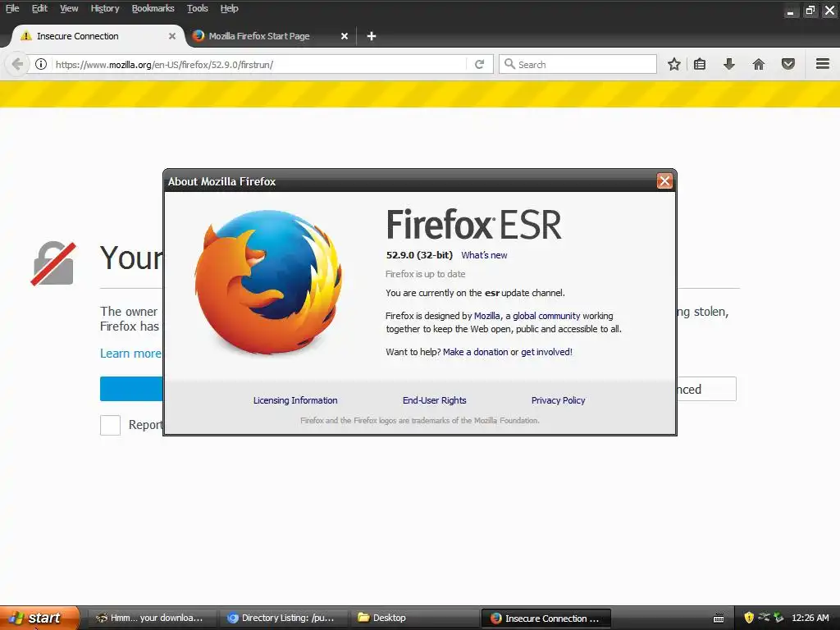Open the site information icon in address bar
Screen dimensions: 840x630
coord(41,64)
